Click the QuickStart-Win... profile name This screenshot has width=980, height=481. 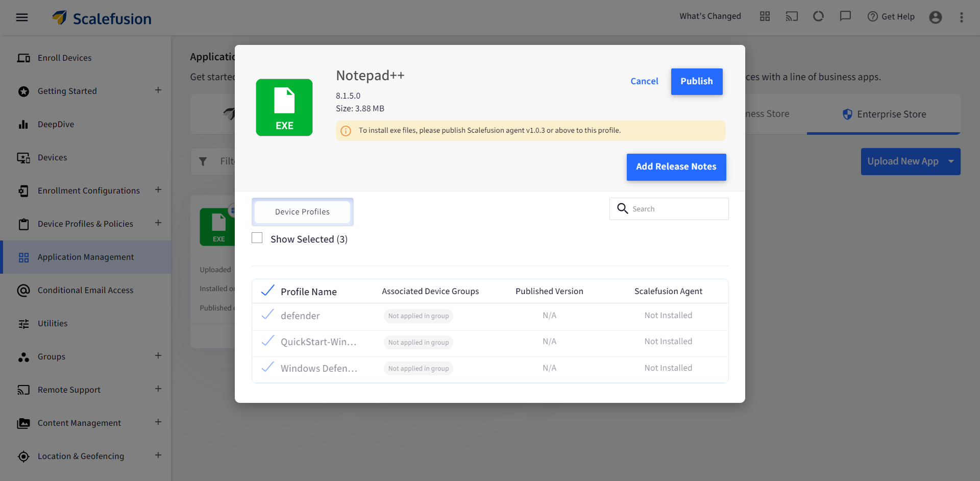point(318,342)
